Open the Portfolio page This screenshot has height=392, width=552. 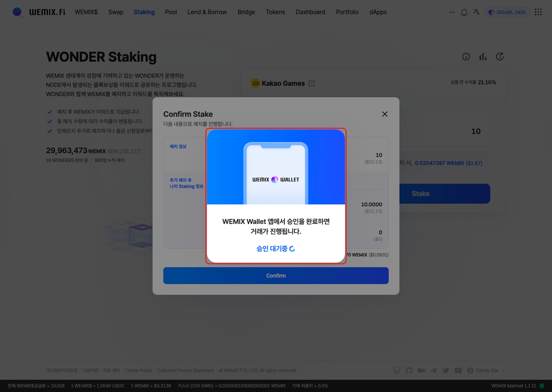(347, 12)
